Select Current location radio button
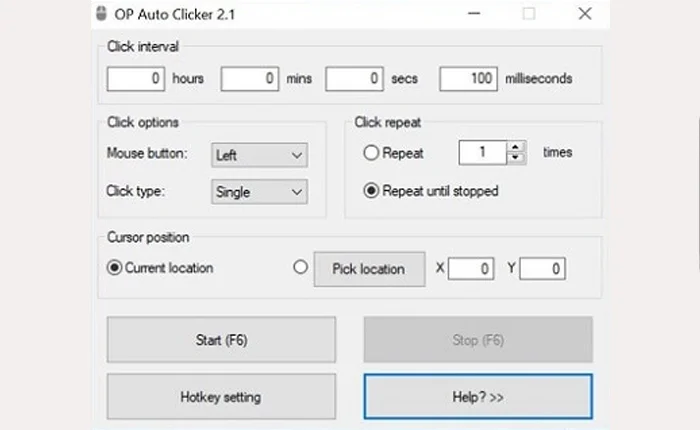The image size is (700, 430). [x=115, y=268]
